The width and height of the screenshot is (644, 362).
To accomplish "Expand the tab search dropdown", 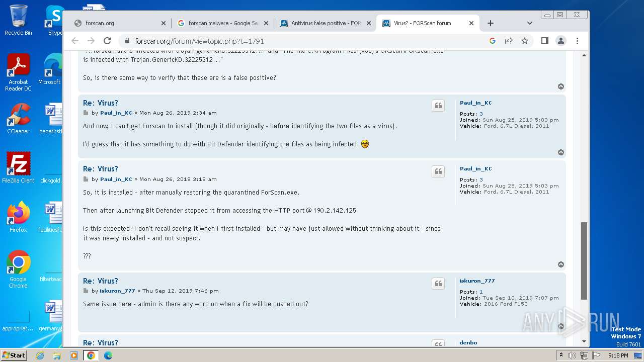I will (529, 23).
